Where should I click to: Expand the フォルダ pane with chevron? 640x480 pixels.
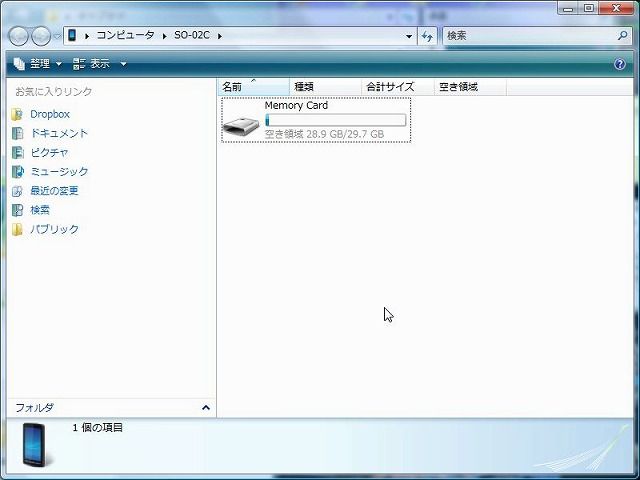pos(206,407)
